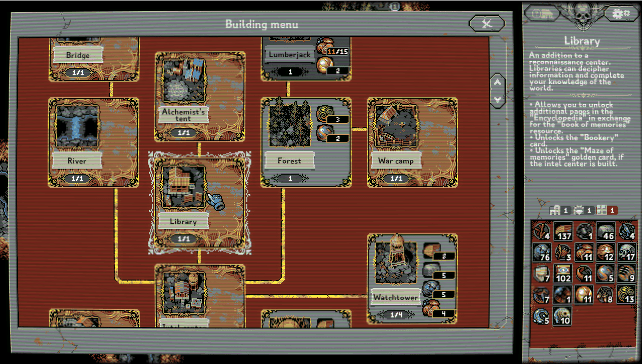Open the settings gears button
Image resolution: width=642 pixels, height=364 pixels.
point(620,14)
